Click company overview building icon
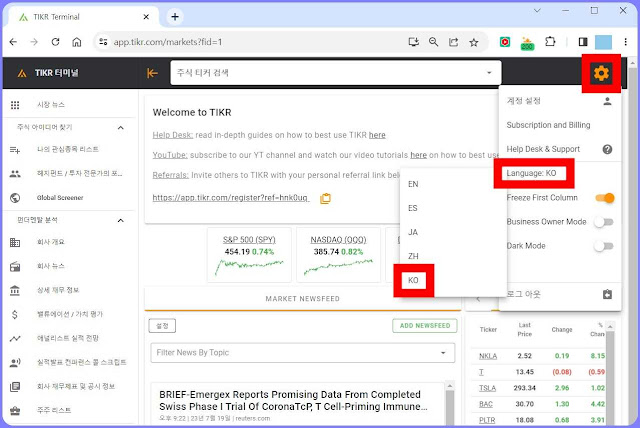640x428 pixels. pyautogui.click(x=15, y=242)
